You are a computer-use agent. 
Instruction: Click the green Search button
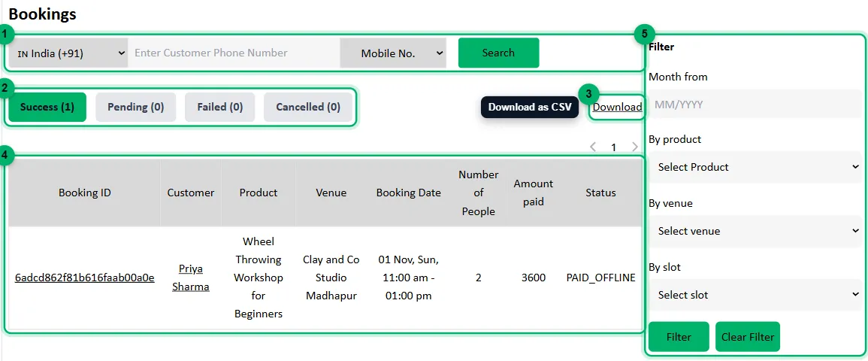point(498,53)
